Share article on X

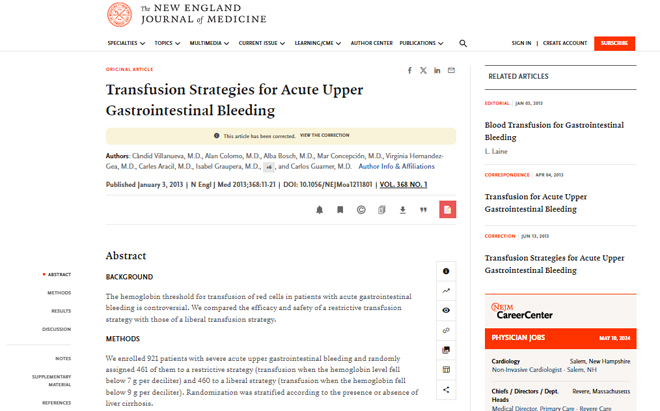[423, 70]
